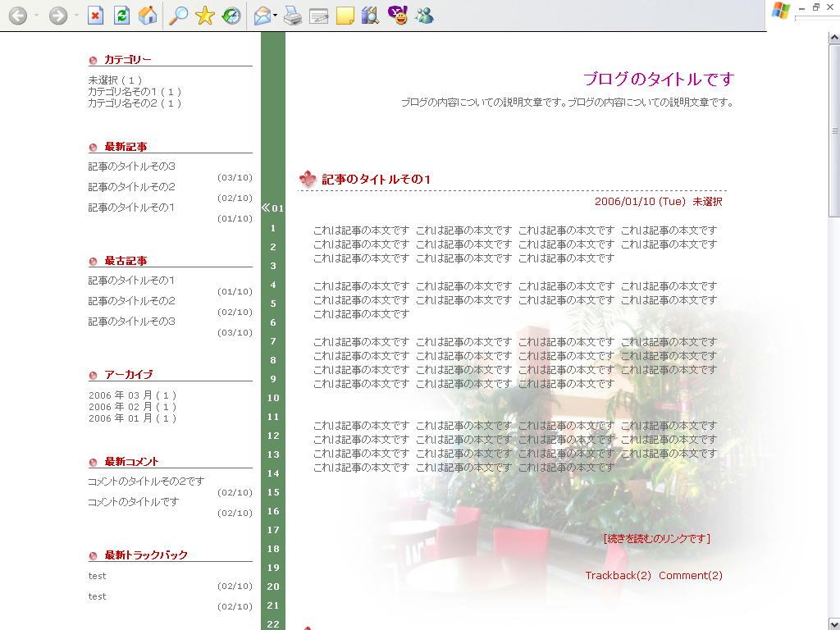Image resolution: width=840 pixels, height=630 pixels.
Task: Open category カテゴリ名その2 ( 1 )
Action: point(135,103)
